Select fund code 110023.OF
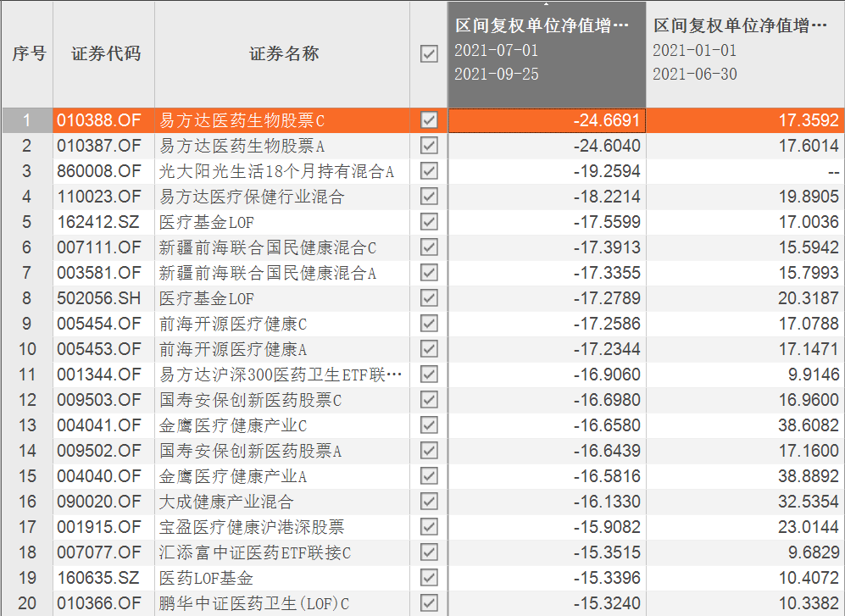 click(99, 197)
